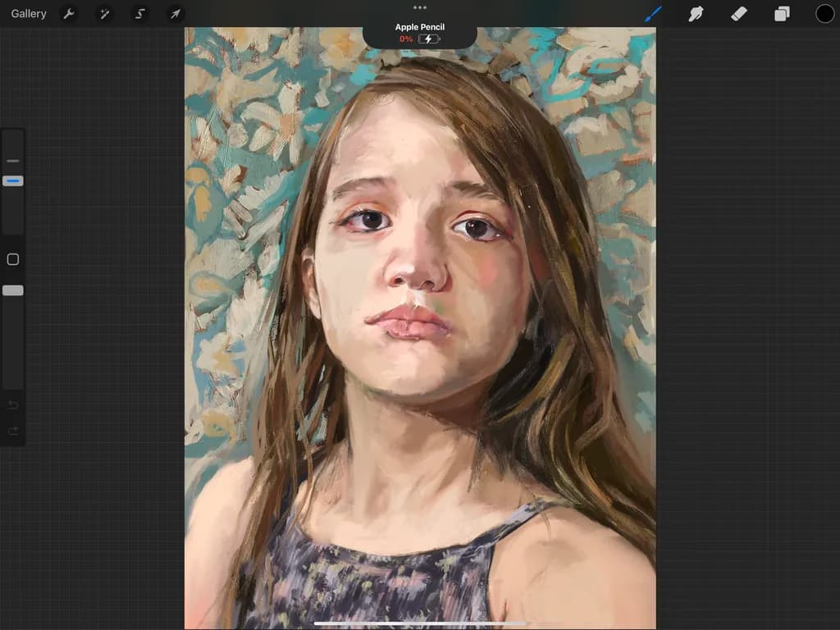Open the Actions wrench menu

[x=69, y=13]
